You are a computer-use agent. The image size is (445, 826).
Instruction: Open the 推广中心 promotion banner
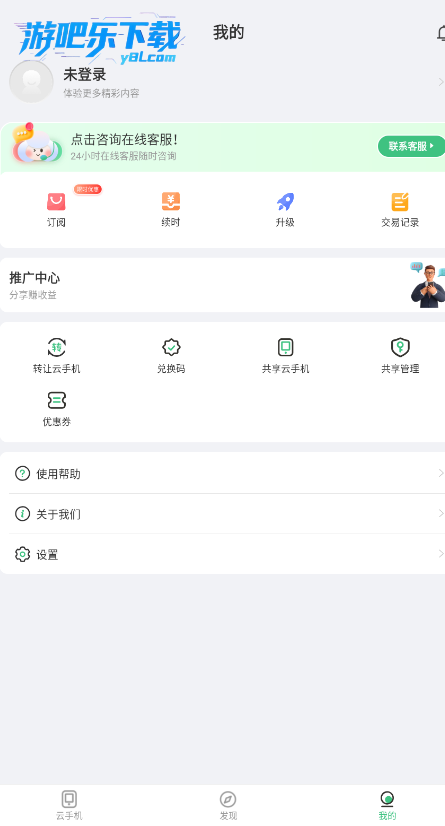point(222,284)
